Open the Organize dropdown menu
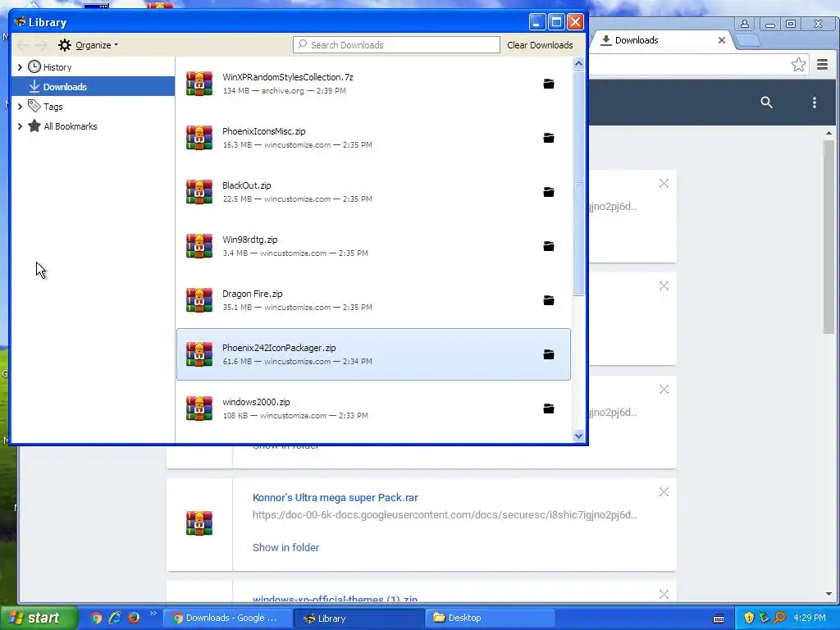Image resolution: width=840 pixels, height=630 pixels. (x=89, y=45)
